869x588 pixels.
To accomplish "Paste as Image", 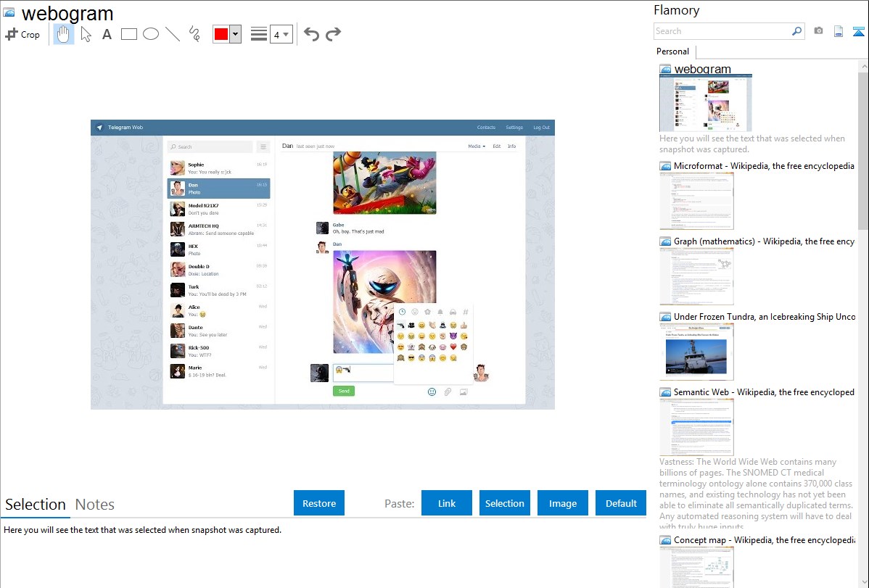I will pos(563,503).
